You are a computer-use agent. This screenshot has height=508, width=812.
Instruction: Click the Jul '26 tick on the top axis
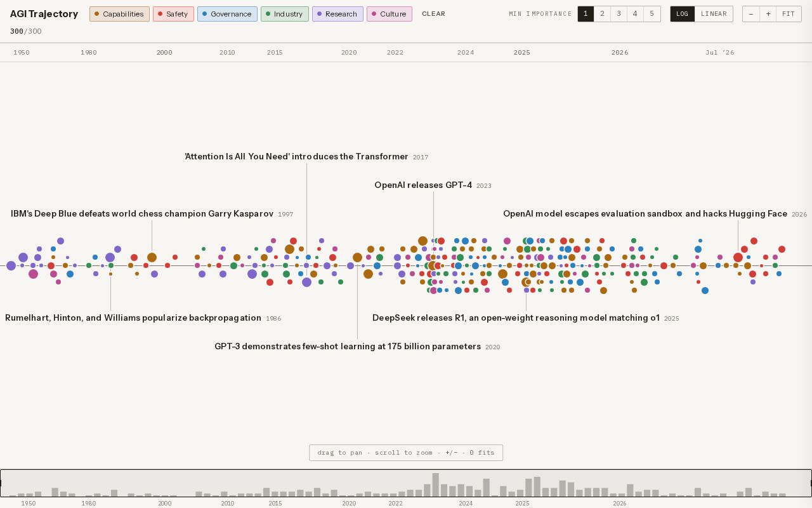pos(720,53)
